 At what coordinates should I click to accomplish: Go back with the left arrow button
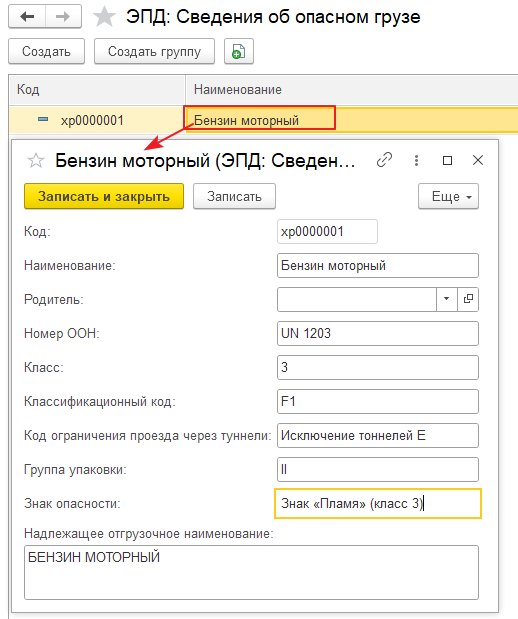27,17
